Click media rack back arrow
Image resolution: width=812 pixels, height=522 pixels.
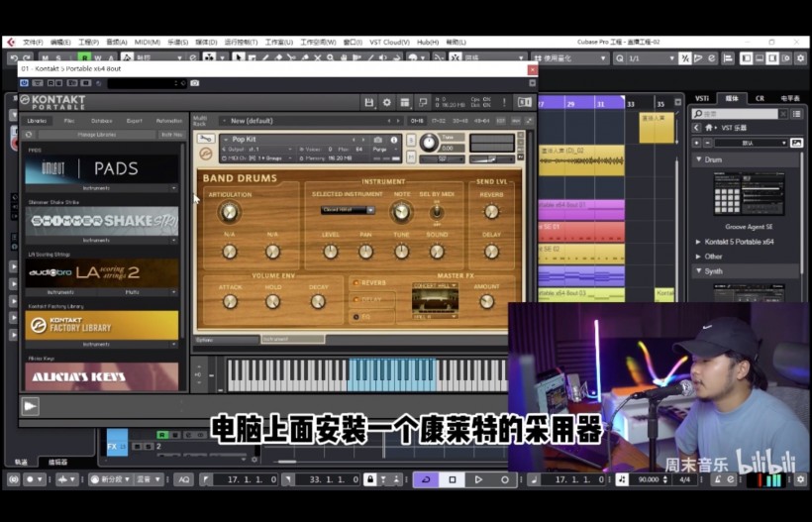pyautogui.click(x=696, y=128)
